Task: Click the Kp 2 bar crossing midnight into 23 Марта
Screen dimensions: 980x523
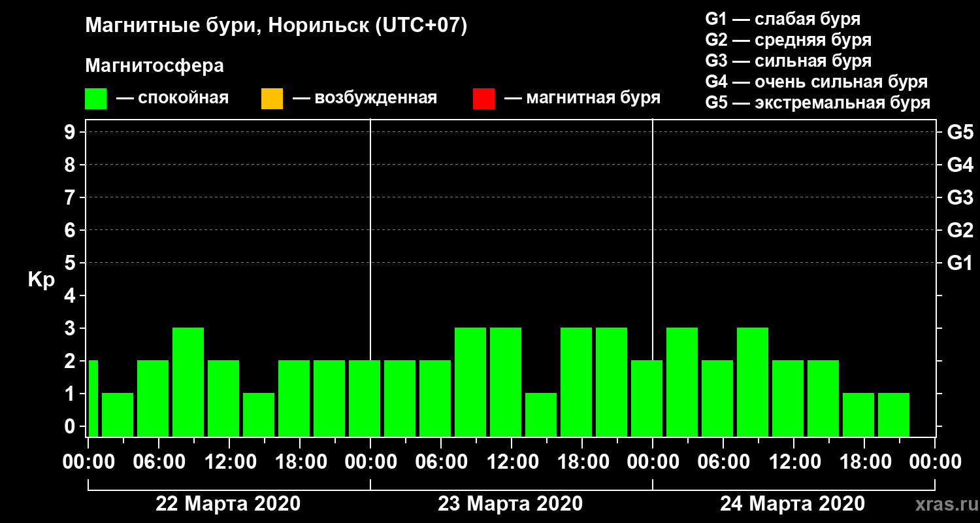Action: pos(365,398)
